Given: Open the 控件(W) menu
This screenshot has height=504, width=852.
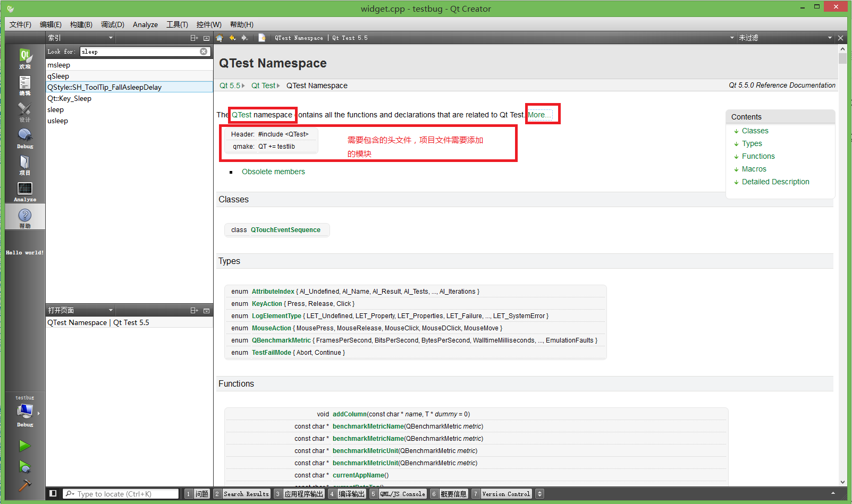Looking at the screenshot, I should click(x=208, y=24).
